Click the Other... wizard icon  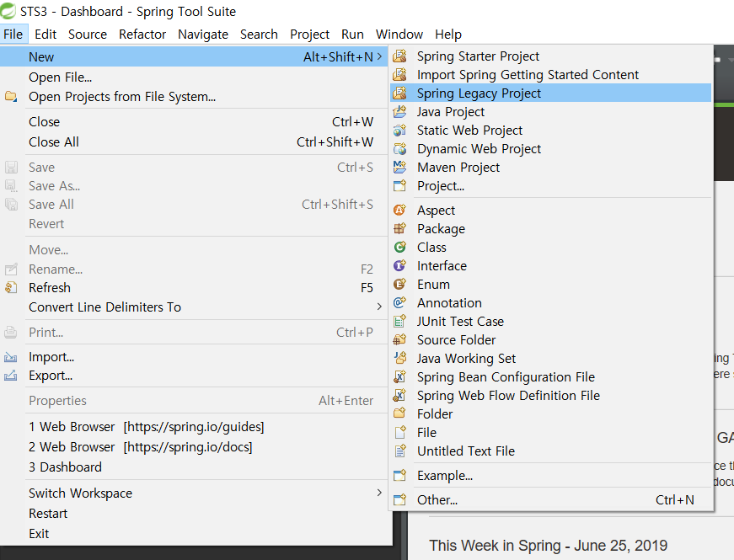pos(399,499)
